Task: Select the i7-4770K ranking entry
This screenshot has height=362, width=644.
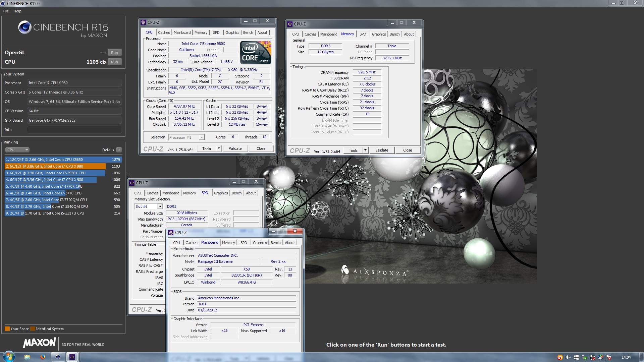Action: coord(63,186)
